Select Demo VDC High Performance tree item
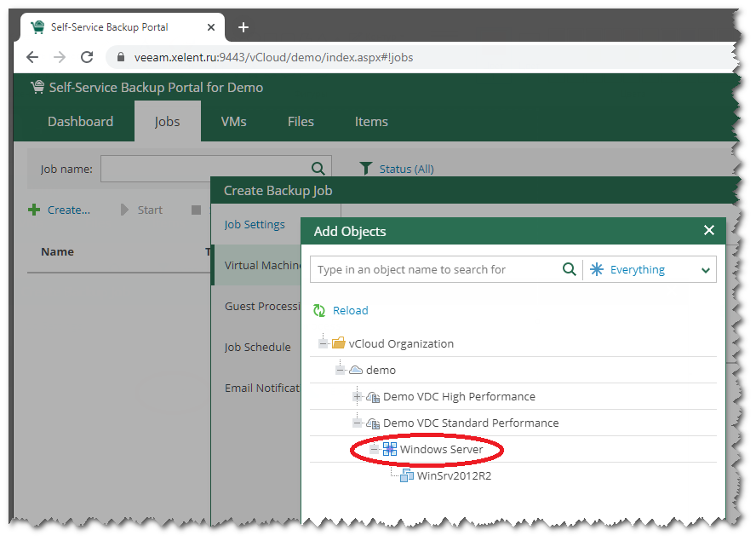Viewport: 756px width, 541px height. click(459, 397)
